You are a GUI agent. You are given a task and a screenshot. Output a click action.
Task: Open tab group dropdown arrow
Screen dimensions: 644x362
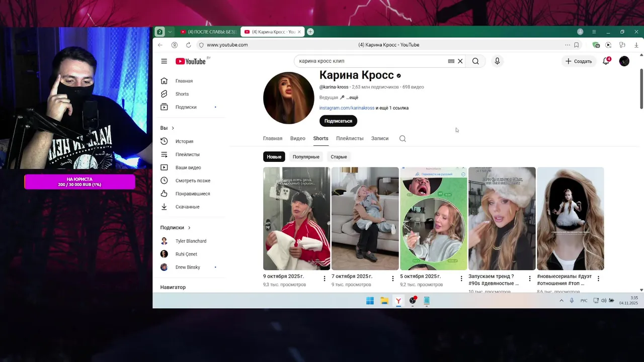pos(170,32)
